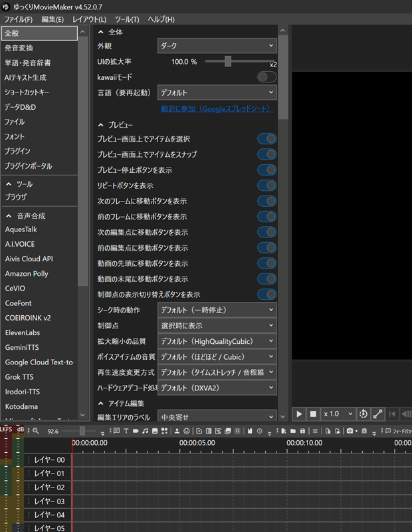Open the レイアウト(L) menu

(89, 19)
